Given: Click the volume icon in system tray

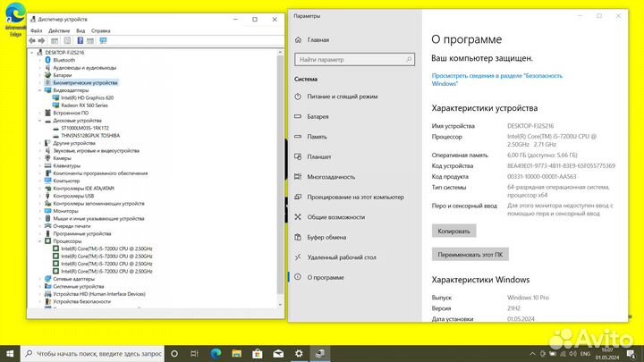Looking at the screenshot, I should click(573, 354).
